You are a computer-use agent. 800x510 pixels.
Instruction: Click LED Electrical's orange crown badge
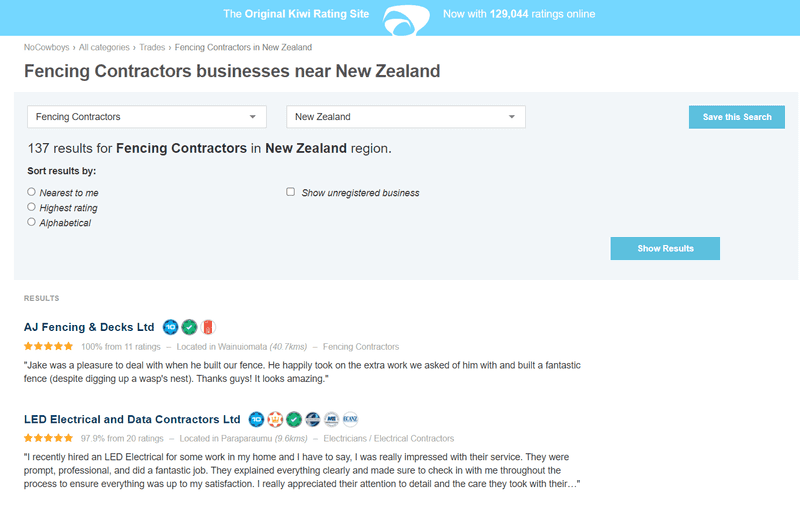275,419
